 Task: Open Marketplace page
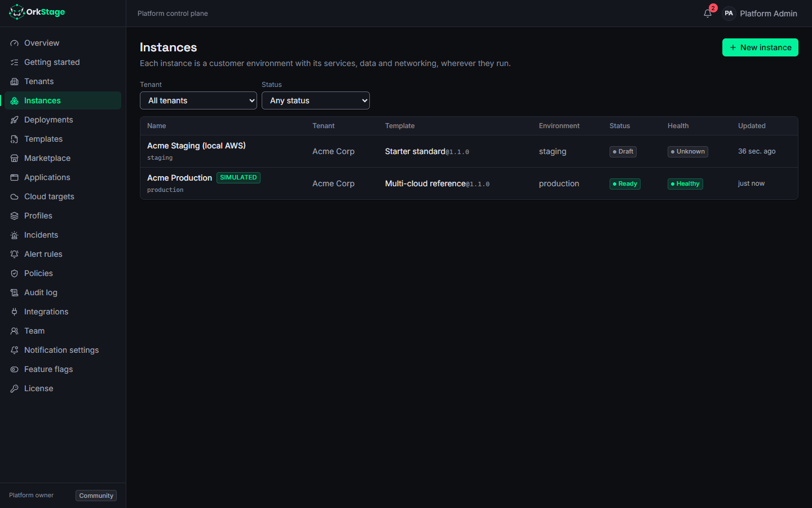[63, 158]
